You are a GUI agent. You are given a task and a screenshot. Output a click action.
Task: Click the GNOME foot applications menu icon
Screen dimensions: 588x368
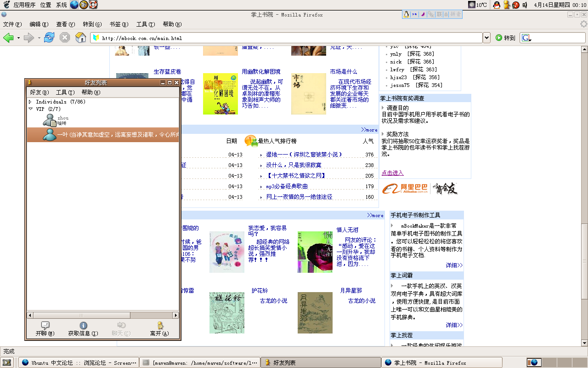[x=6, y=5]
